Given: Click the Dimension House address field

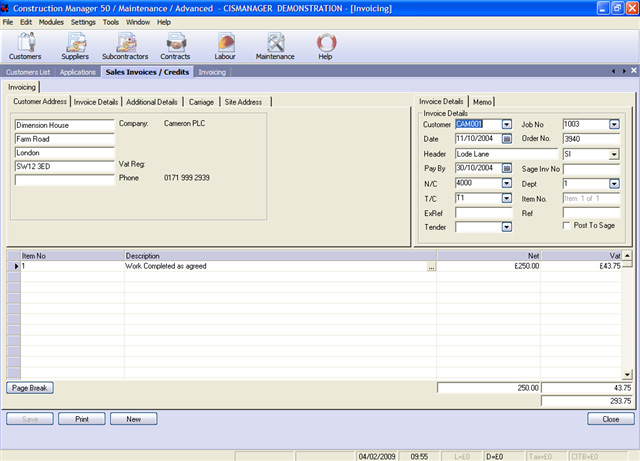Looking at the screenshot, I should coord(64,125).
